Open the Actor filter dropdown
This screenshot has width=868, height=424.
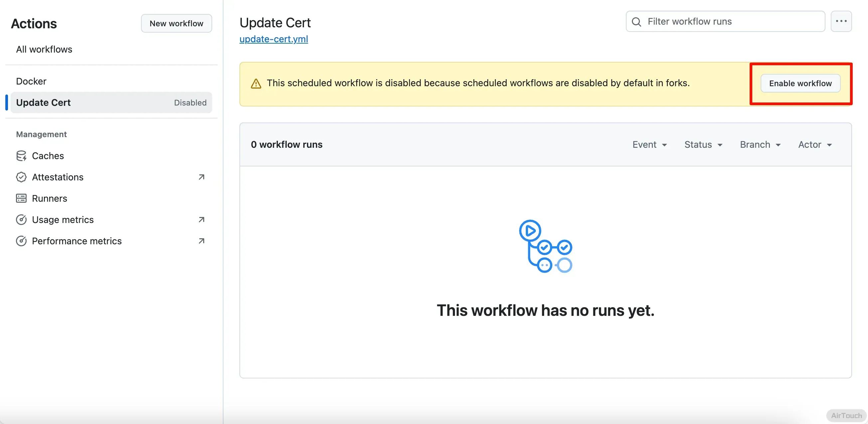click(x=815, y=145)
